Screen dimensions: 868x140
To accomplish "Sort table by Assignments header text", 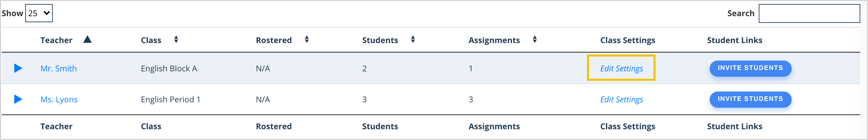I will [x=494, y=40].
